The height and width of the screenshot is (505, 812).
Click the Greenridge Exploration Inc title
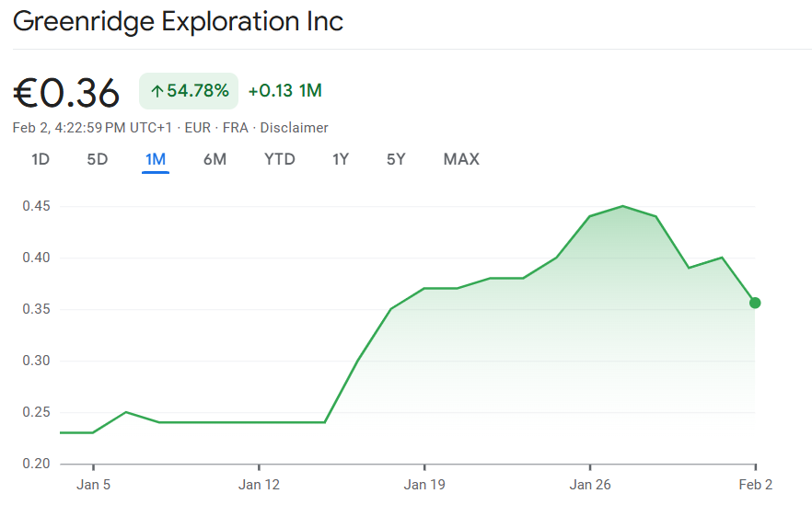[x=179, y=22]
